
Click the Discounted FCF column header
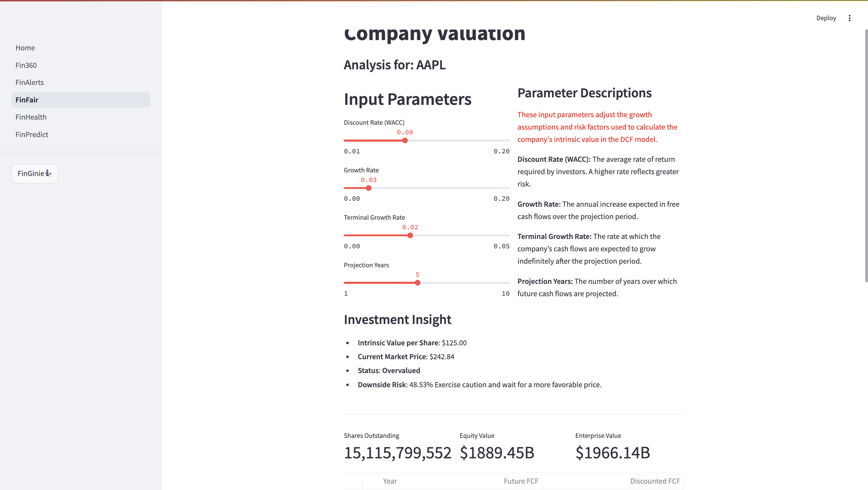(655, 481)
